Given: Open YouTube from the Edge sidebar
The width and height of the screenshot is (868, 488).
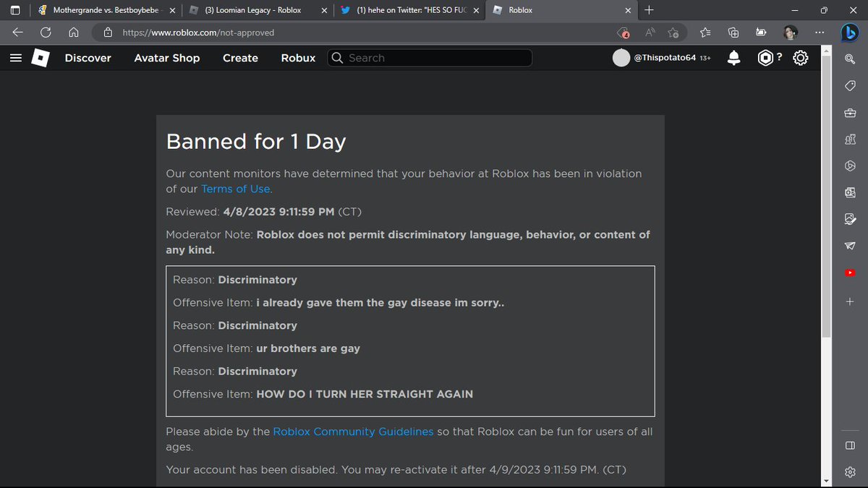Looking at the screenshot, I should [x=849, y=273].
